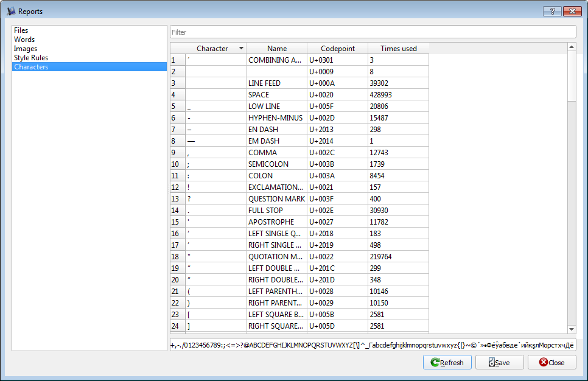Click codepoint cell U+0009
This screenshot has height=381, width=588.
(x=337, y=72)
